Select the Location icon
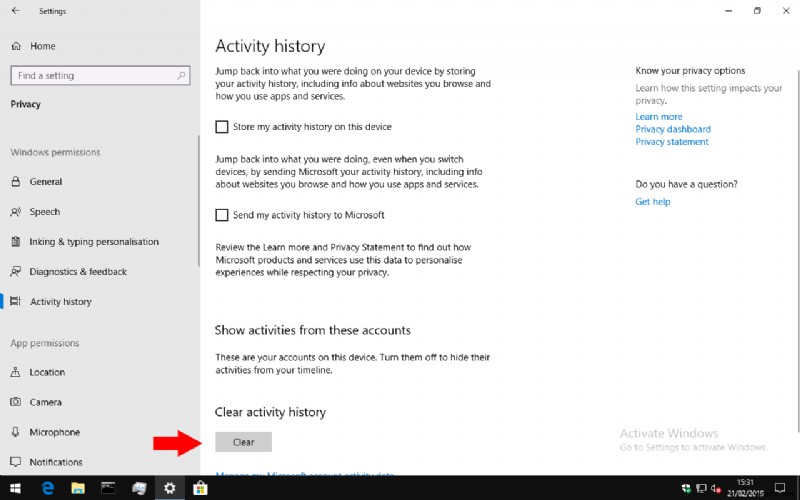This screenshot has width=800, height=500. 16,372
